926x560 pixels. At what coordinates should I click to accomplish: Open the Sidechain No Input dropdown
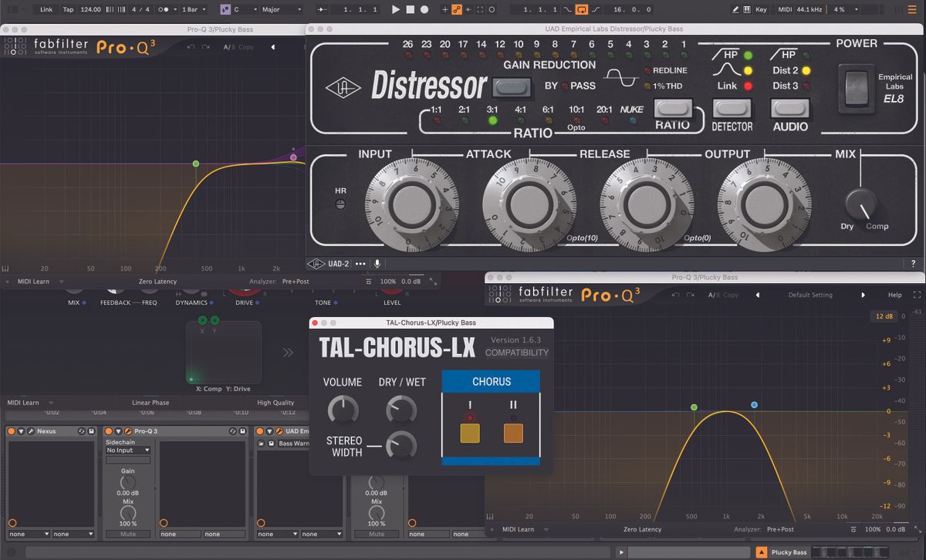pyautogui.click(x=127, y=450)
